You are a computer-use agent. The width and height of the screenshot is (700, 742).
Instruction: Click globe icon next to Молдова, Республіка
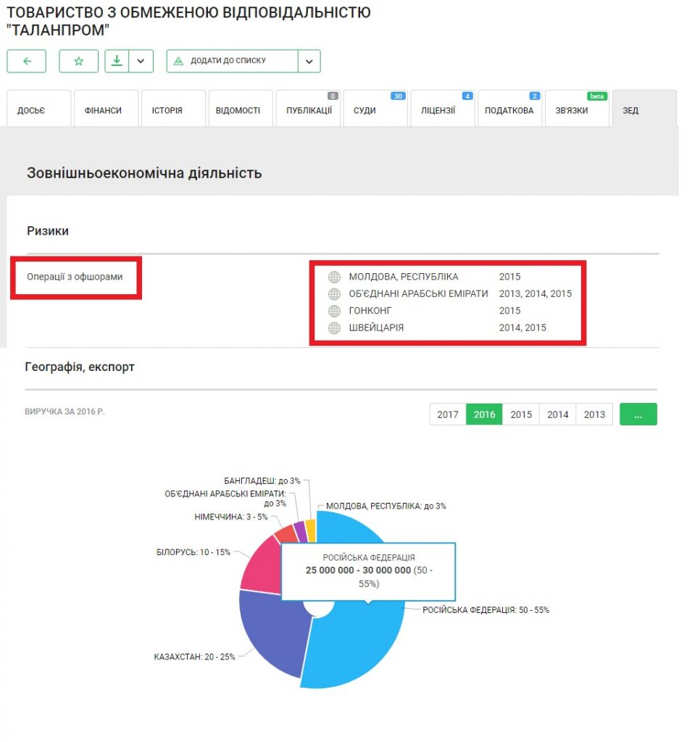click(334, 277)
